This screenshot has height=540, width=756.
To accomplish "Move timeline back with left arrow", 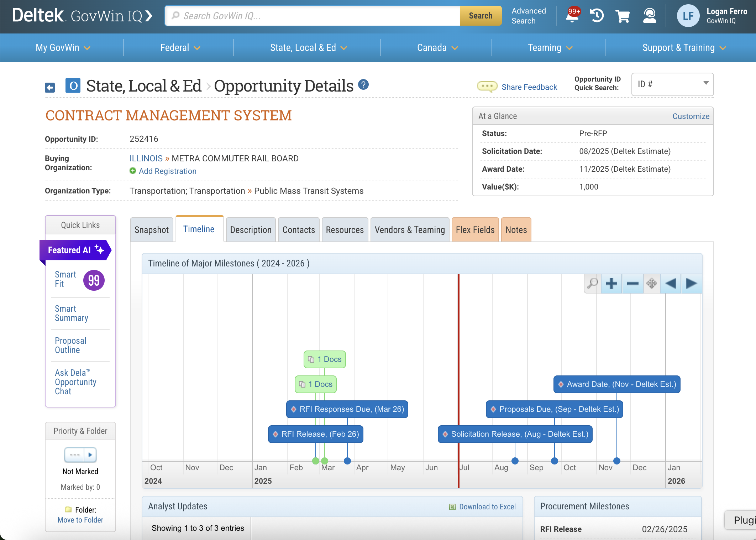I will coord(671,284).
